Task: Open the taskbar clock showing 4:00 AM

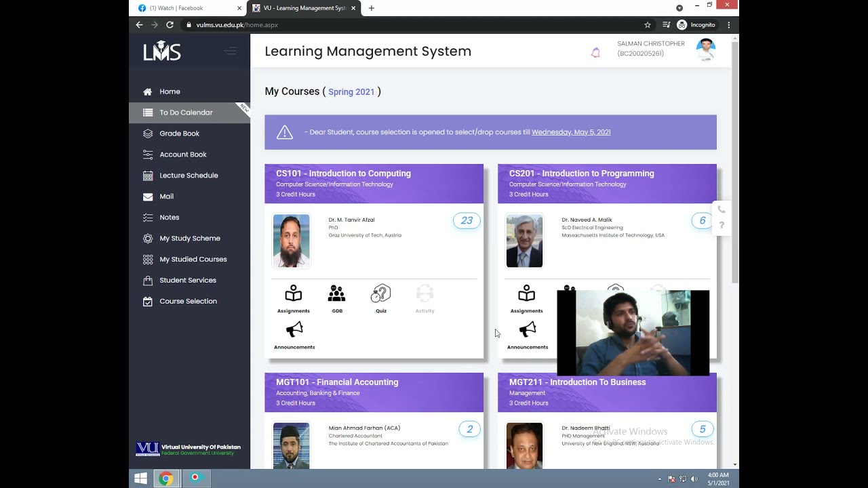Action: click(718, 479)
